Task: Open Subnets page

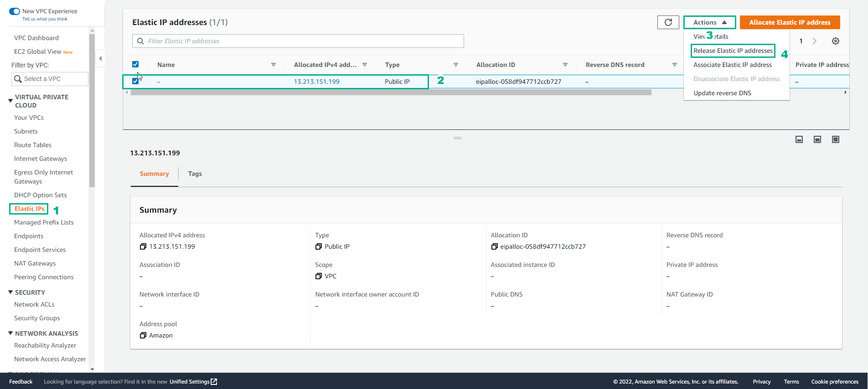Action: click(x=26, y=131)
